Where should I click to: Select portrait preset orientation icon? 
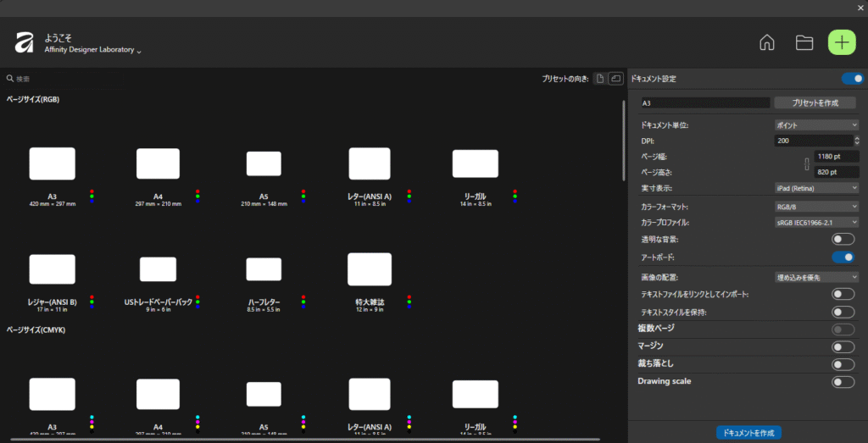pyautogui.click(x=600, y=79)
